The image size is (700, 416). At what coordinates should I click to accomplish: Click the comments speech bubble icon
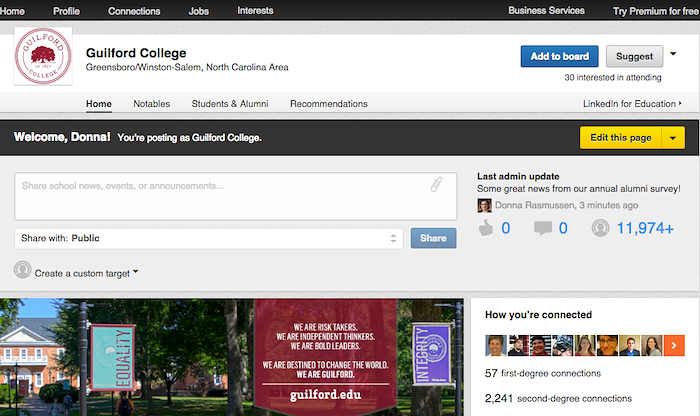(543, 228)
